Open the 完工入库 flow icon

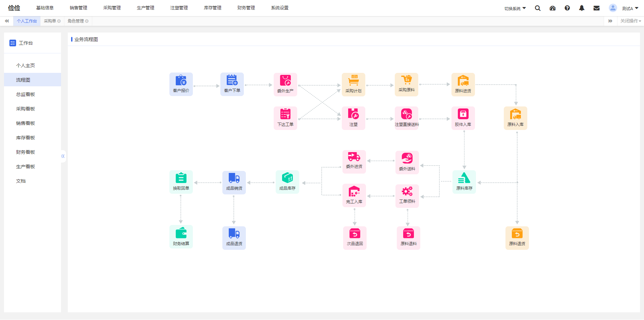pos(354,195)
